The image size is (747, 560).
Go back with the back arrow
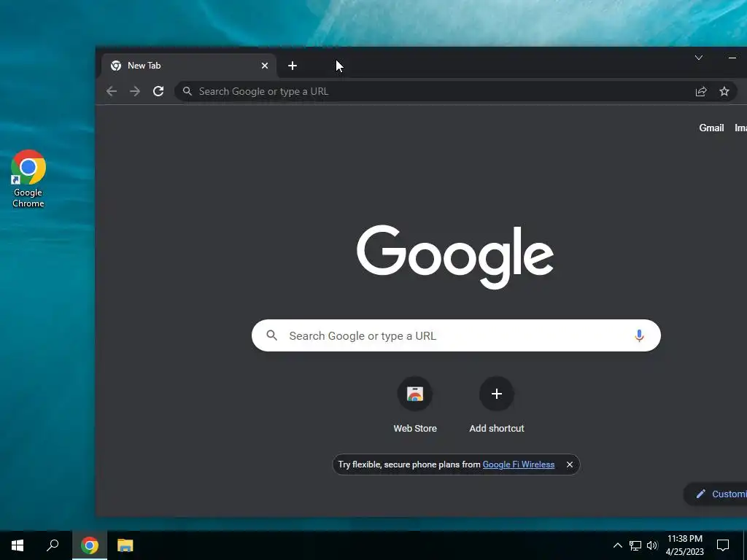coord(112,91)
